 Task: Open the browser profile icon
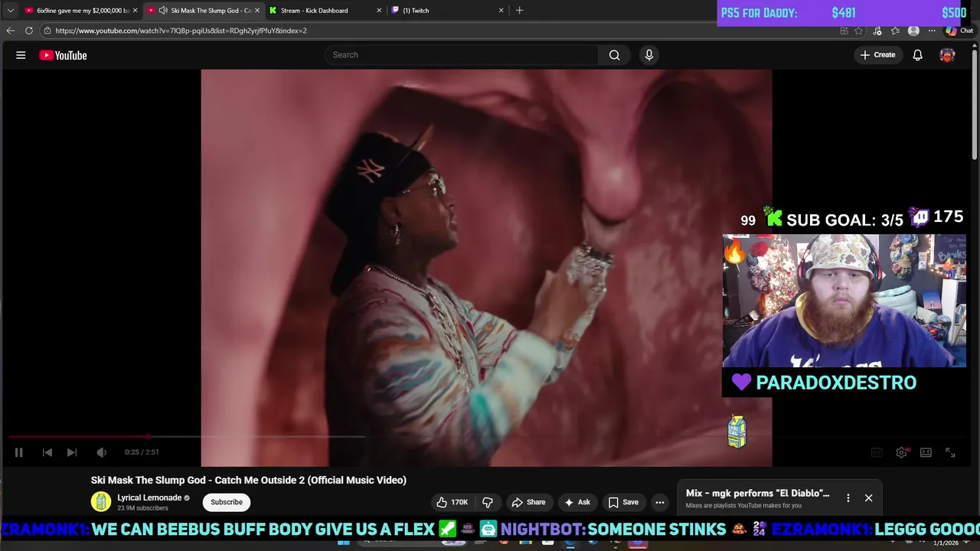[x=913, y=31]
